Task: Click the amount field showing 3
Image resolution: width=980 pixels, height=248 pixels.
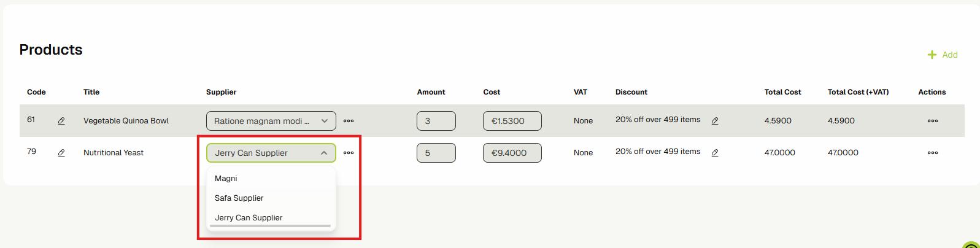Action: point(436,121)
